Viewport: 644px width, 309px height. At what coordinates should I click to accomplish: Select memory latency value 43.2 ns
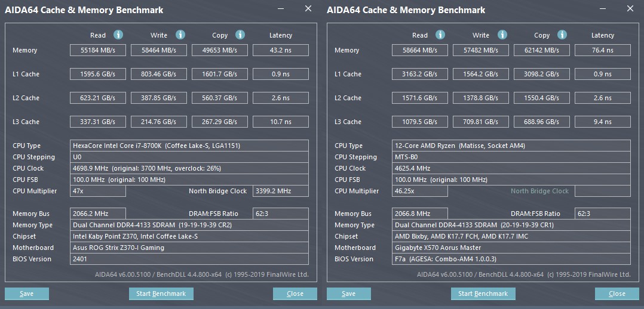click(x=281, y=50)
